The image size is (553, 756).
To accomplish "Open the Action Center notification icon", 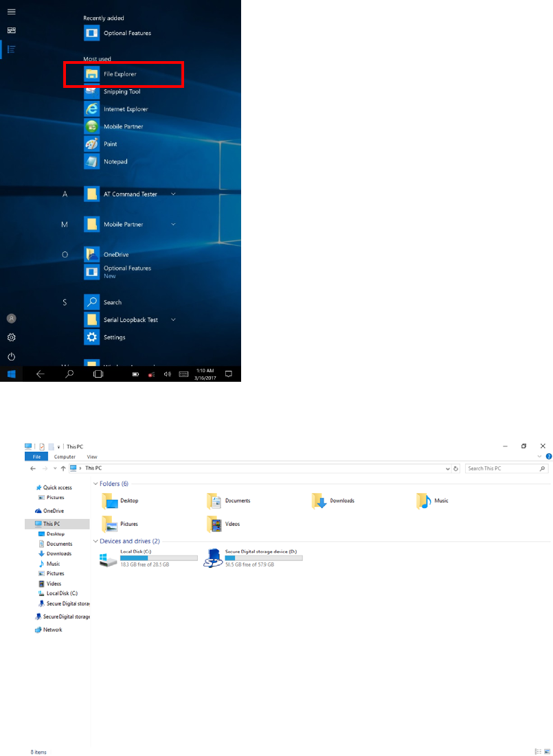I will [229, 374].
